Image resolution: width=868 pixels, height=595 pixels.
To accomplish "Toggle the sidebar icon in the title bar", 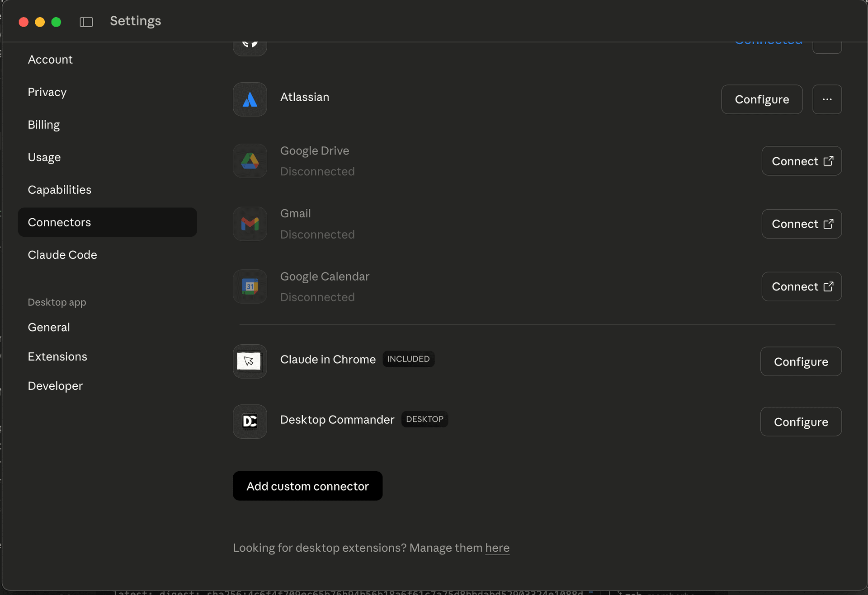I will pyautogui.click(x=86, y=21).
